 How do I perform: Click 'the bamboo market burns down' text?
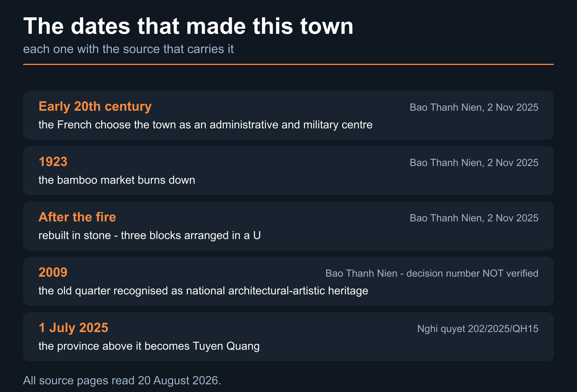point(117,180)
